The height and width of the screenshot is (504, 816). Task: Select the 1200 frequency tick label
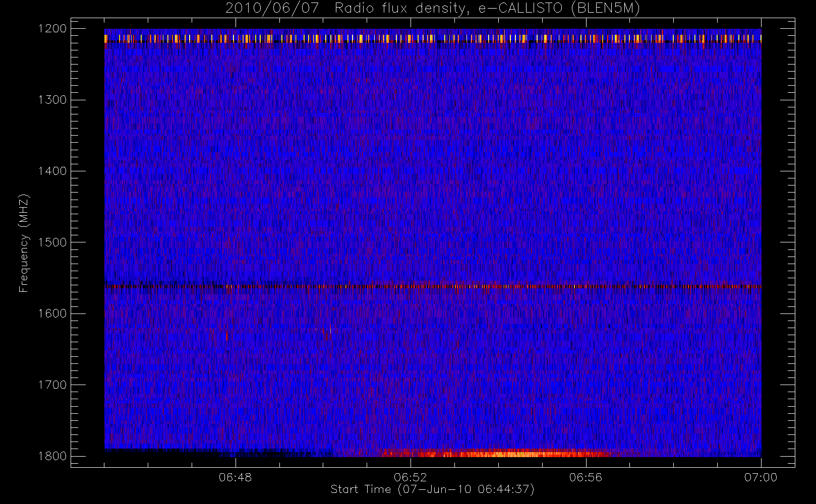click(52, 29)
